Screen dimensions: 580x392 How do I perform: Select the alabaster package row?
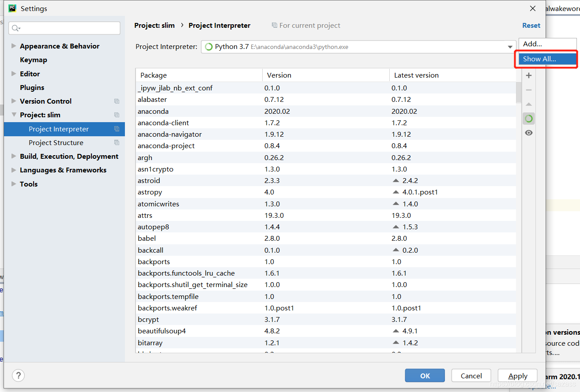pyautogui.click(x=326, y=100)
